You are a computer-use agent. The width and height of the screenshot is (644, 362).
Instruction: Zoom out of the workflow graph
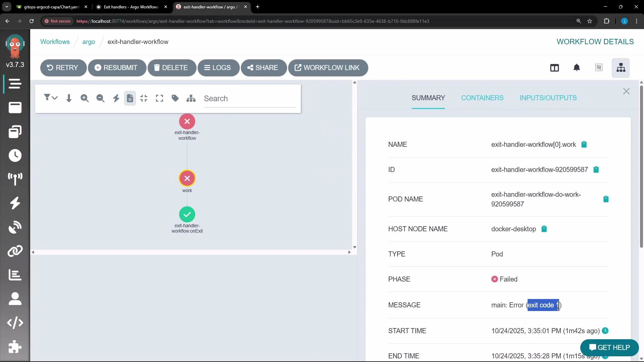100,98
